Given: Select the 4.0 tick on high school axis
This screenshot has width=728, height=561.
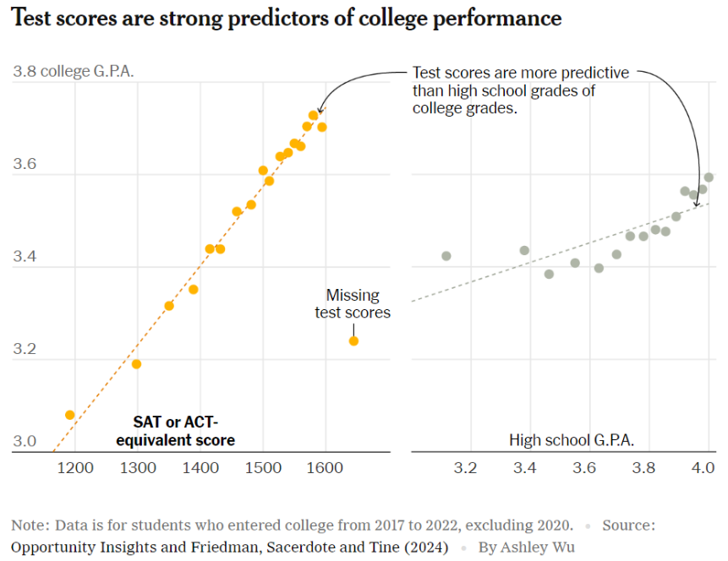Looking at the screenshot, I should pos(703,467).
